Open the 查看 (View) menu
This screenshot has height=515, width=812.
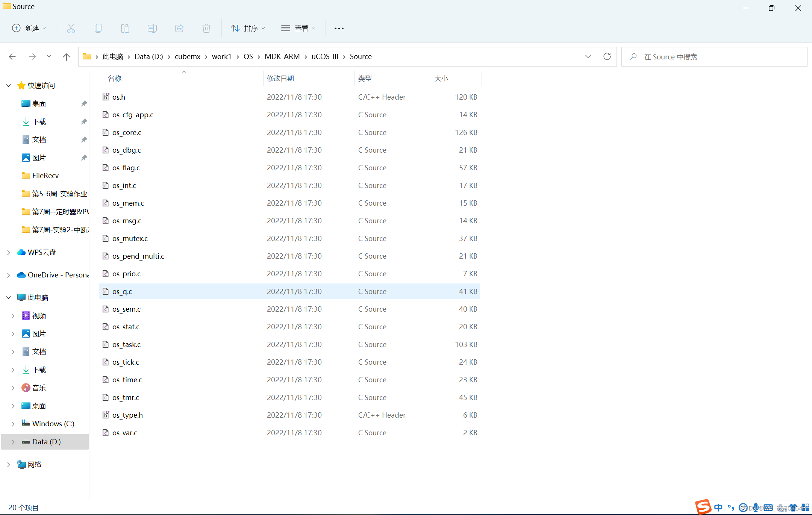pos(298,28)
